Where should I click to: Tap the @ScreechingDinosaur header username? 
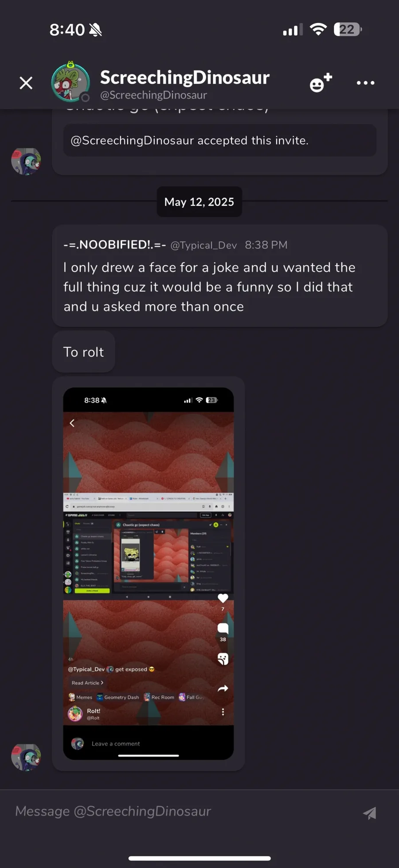coord(153,95)
